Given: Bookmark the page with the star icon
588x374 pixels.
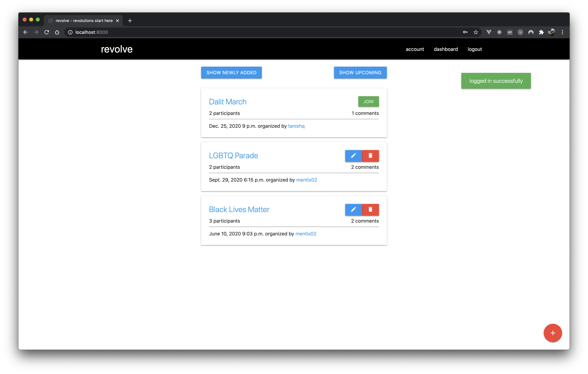Looking at the screenshot, I should [x=475, y=32].
